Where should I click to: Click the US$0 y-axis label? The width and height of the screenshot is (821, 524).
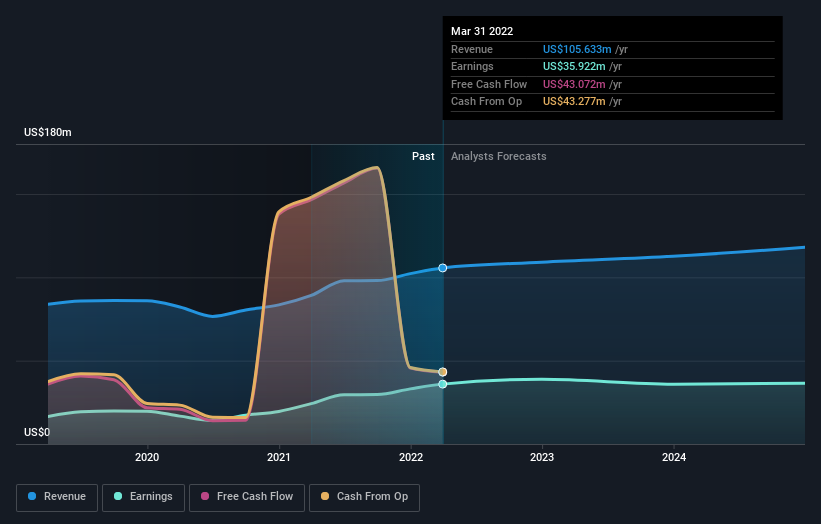click(x=37, y=432)
